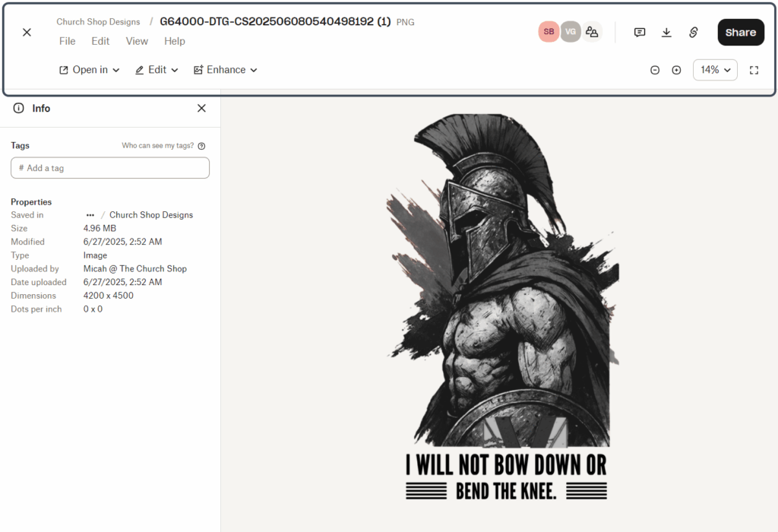Click the download arrow icon
Screen dimensions: 778x532
tap(666, 32)
